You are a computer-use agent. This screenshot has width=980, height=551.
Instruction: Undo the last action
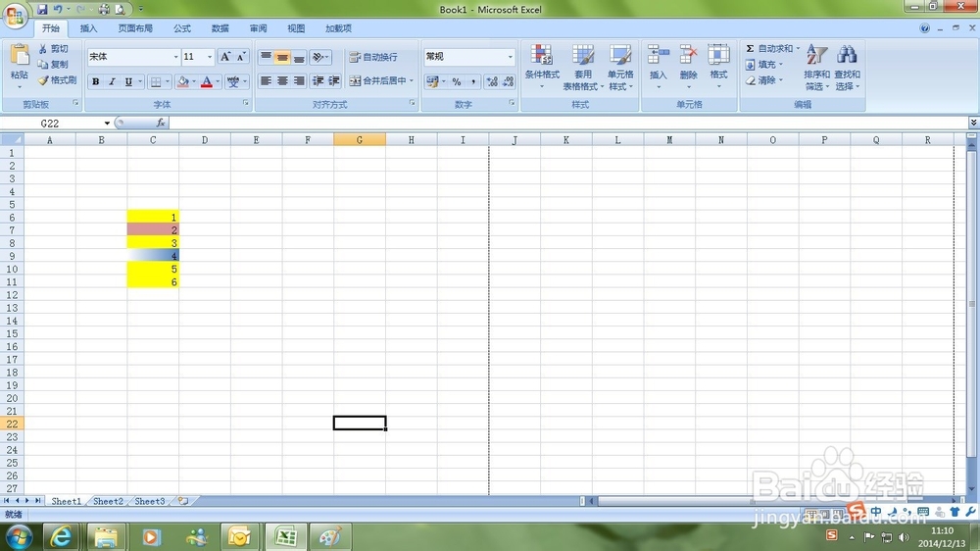coord(58,10)
